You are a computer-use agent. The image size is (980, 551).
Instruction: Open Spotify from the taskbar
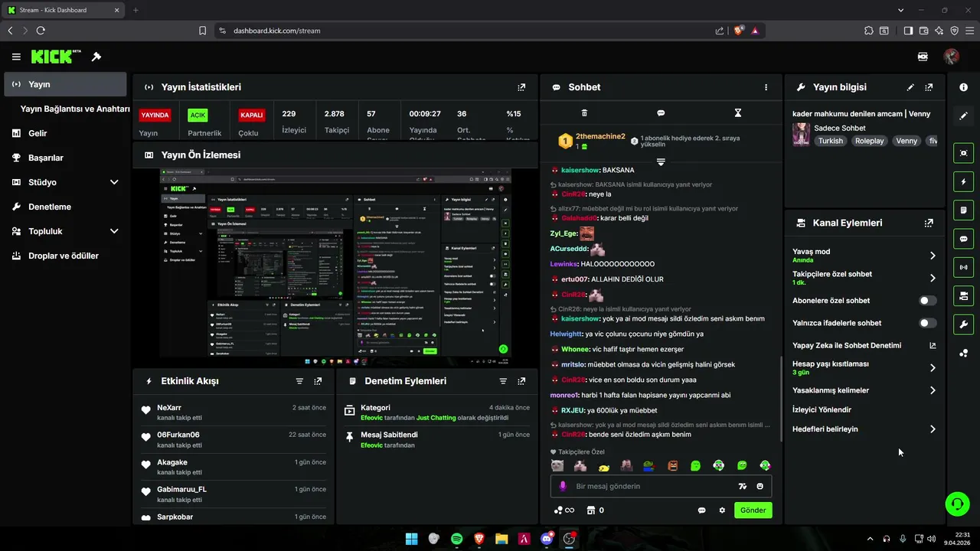click(x=456, y=539)
